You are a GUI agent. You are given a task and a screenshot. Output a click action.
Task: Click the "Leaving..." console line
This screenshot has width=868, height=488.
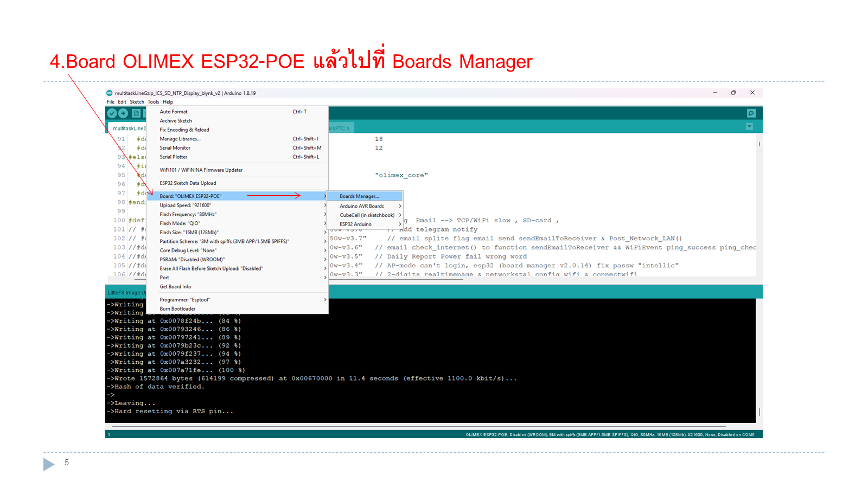(x=131, y=403)
